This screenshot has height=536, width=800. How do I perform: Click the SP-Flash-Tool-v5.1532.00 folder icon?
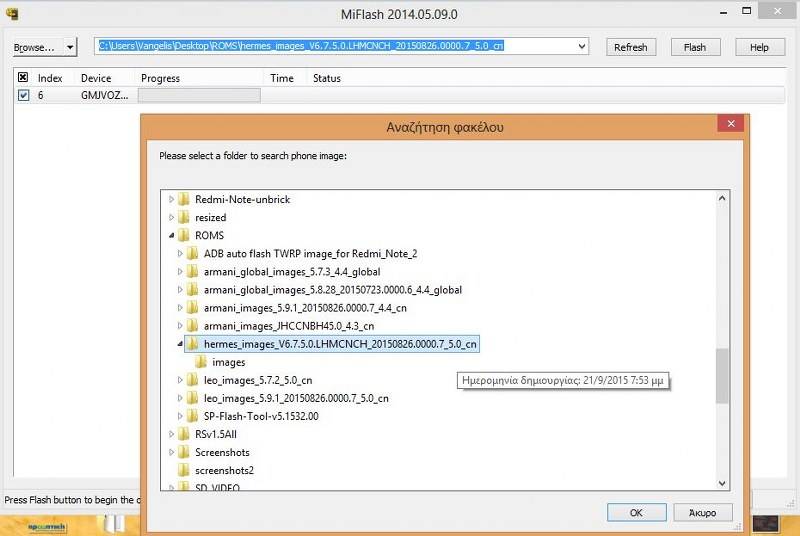tap(193, 416)
